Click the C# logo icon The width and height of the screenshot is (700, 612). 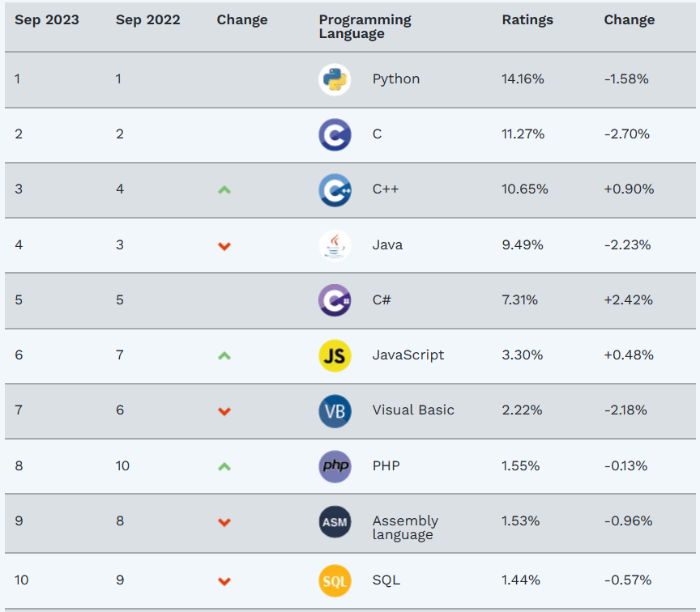click(335, 300)
